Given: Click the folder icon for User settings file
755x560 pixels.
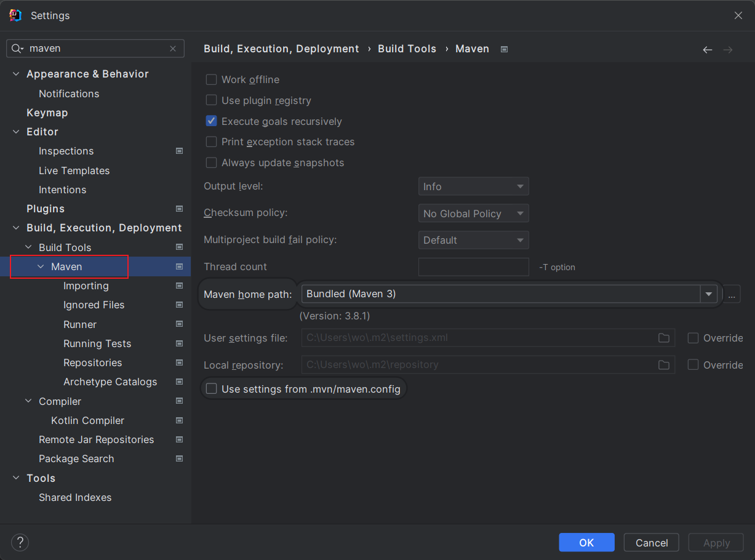Looking at the screenshot, I should pos(664,338).
